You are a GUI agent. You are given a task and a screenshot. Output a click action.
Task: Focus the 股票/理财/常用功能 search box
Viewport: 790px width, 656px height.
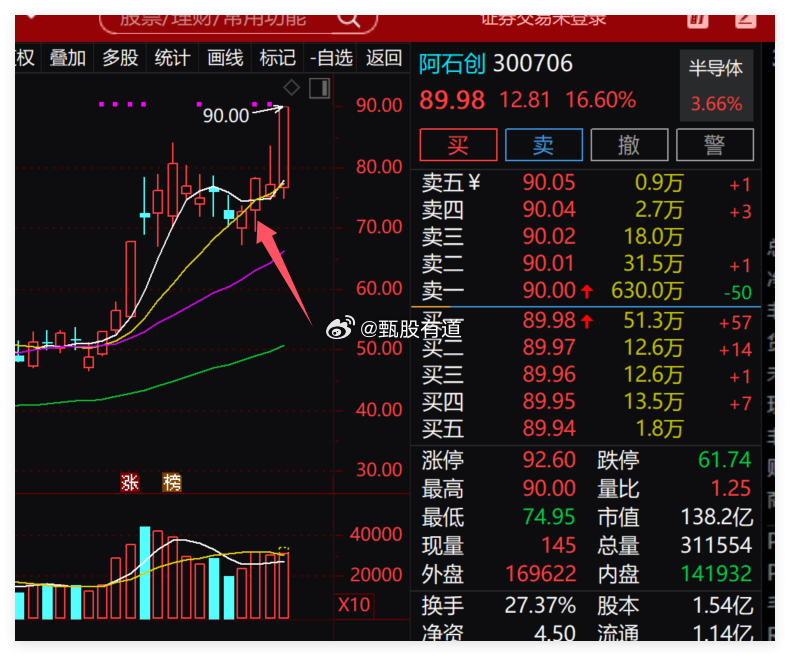pyautogui.click(x=238, y=23)
